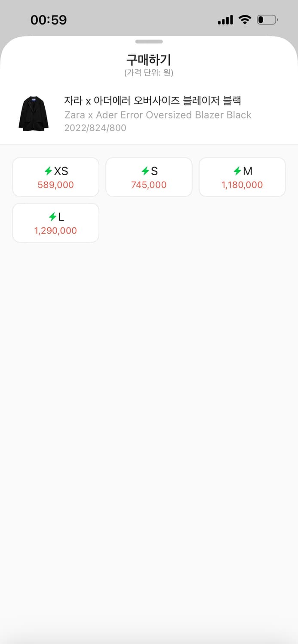Click the Zara x Ader Error English name
The height and width of the screenshot is (644, 298).
point(158,115)
